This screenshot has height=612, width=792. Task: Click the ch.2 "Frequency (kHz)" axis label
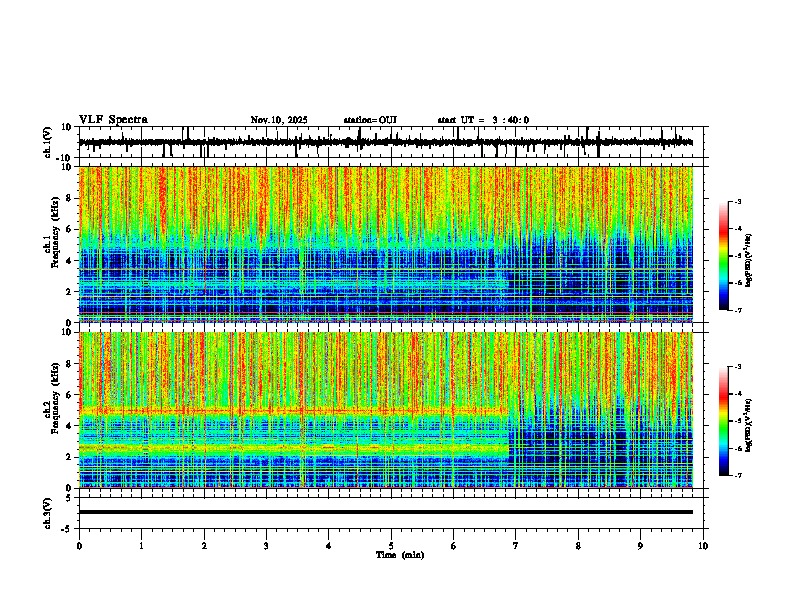coord(55,398)
